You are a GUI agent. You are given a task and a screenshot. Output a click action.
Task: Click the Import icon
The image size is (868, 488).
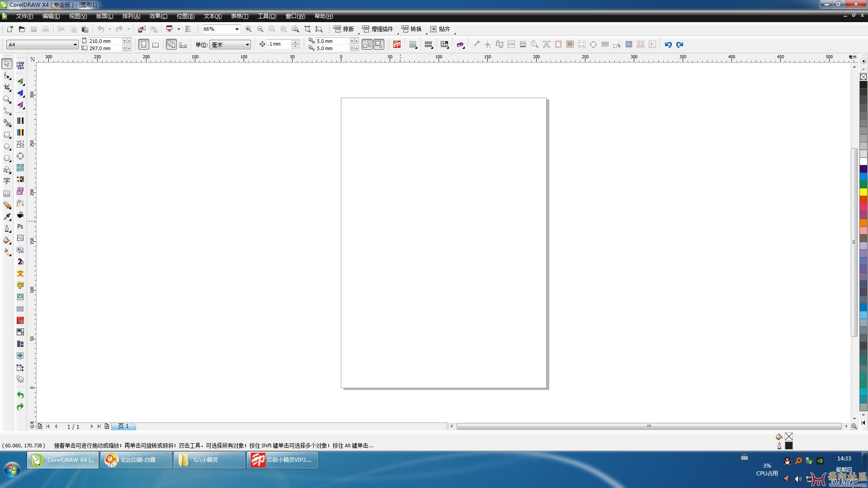click(142, 29)
